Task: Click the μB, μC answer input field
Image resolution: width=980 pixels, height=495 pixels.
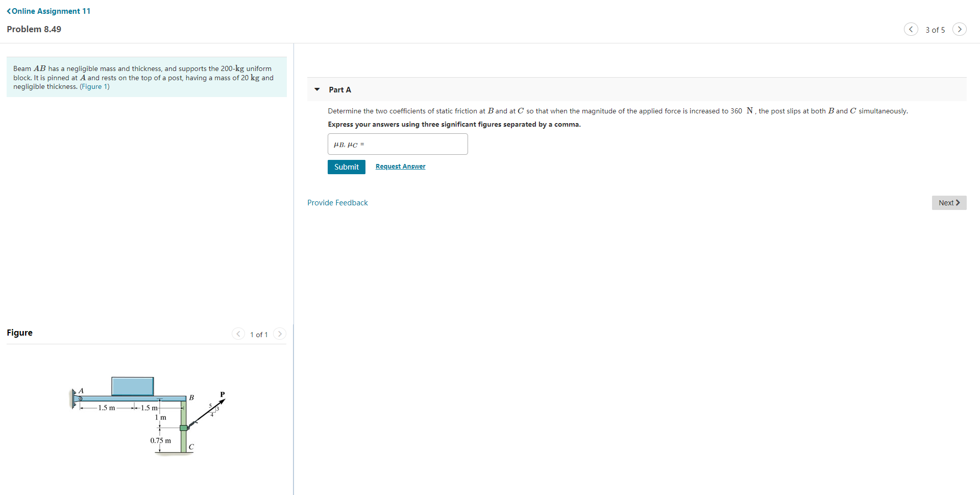Action: [398, 144]
